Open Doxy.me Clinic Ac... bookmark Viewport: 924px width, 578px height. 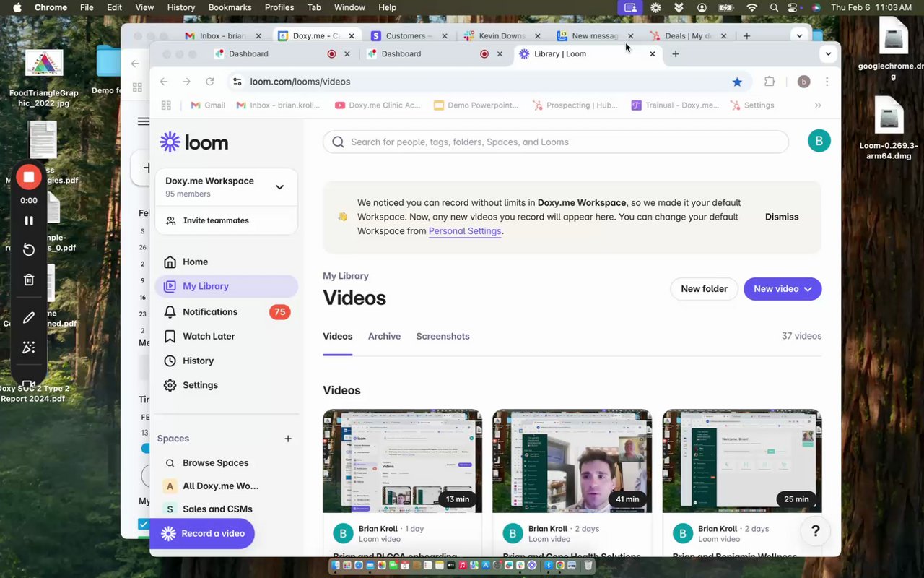(x=378, y=105)
